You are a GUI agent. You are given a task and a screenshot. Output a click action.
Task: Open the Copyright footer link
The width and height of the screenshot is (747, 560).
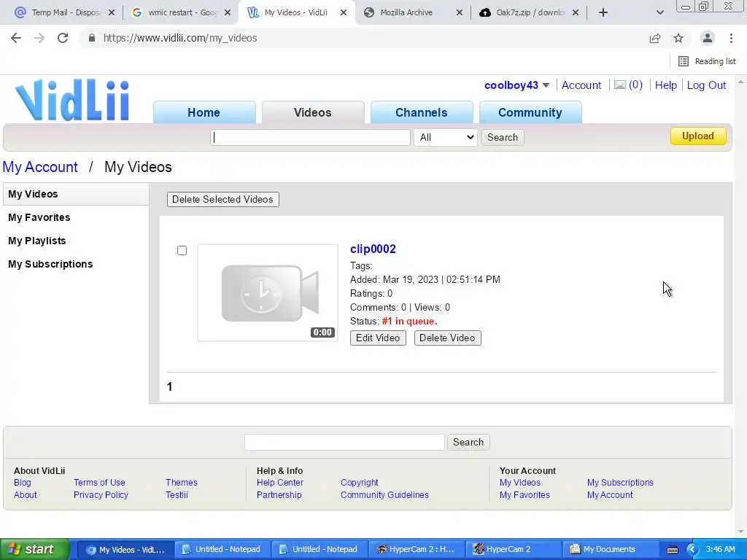point(359,483)
